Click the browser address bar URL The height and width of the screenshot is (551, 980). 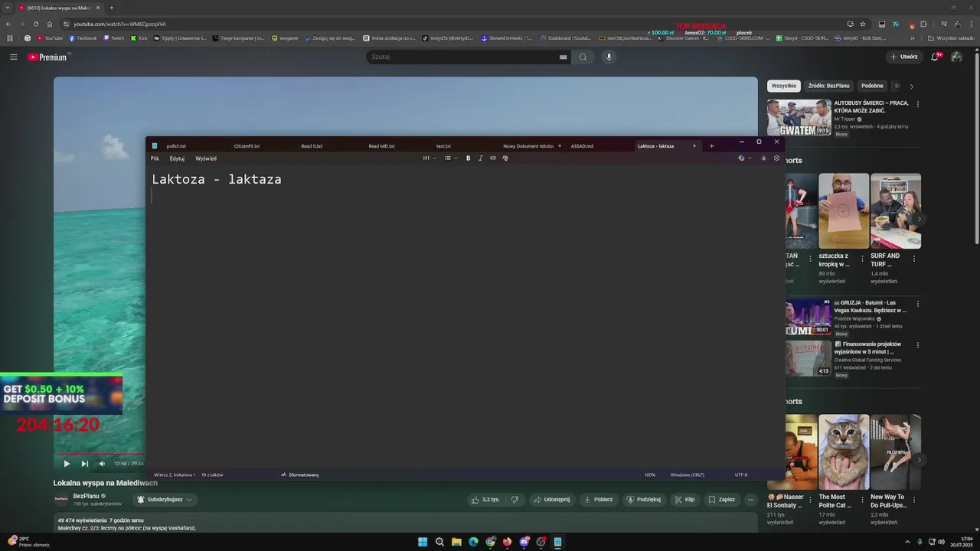pos(119,24)
